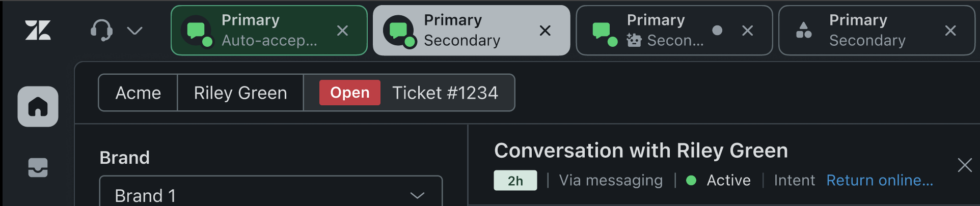Go to the Home icon in sidebar

click(x=38, y=107)
